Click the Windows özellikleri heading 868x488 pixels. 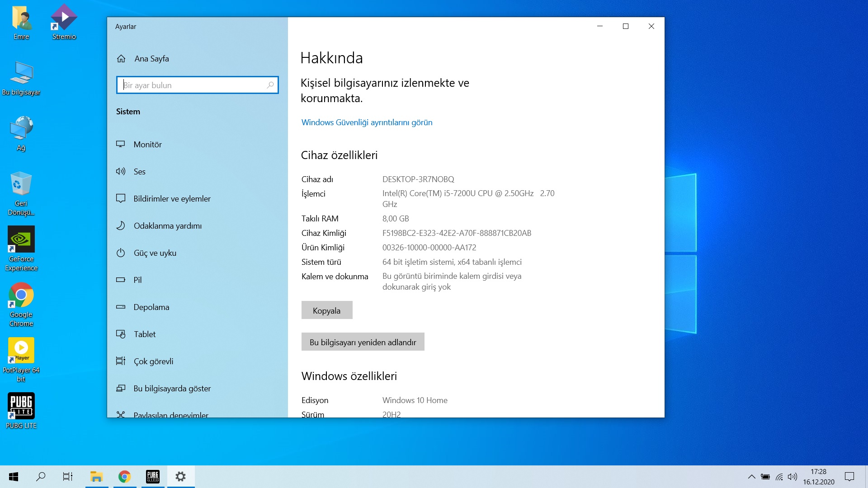click(x=349, y=376)
